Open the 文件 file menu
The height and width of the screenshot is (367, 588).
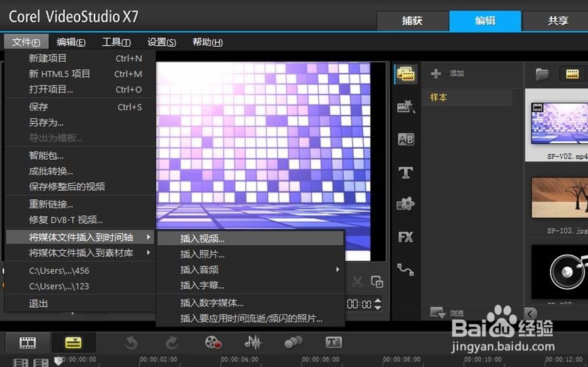[27, 42]
